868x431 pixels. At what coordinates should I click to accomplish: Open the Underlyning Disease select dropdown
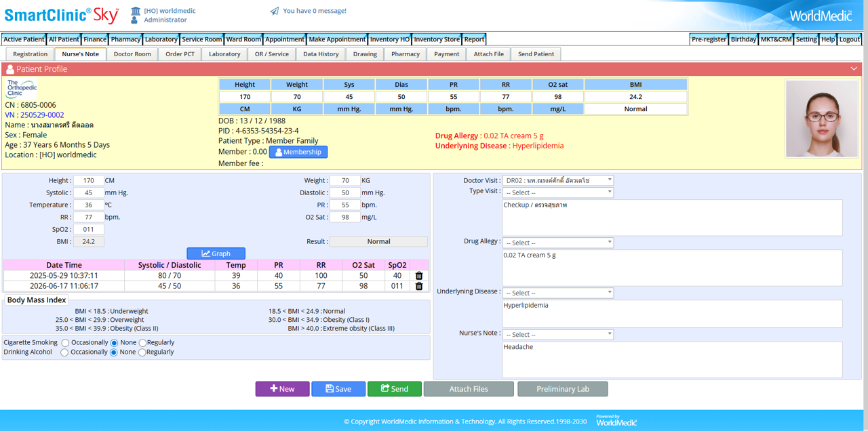click(557, 293)
